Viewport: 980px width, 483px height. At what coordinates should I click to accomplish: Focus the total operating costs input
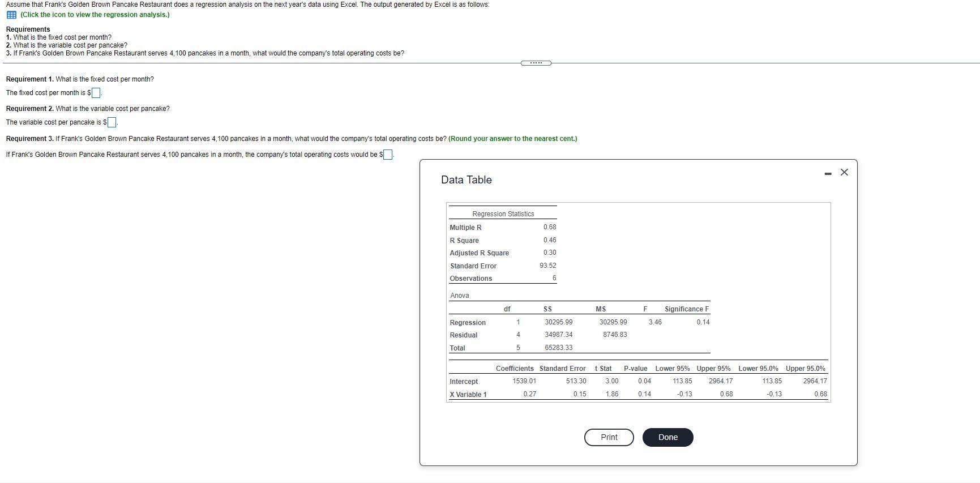388,155
